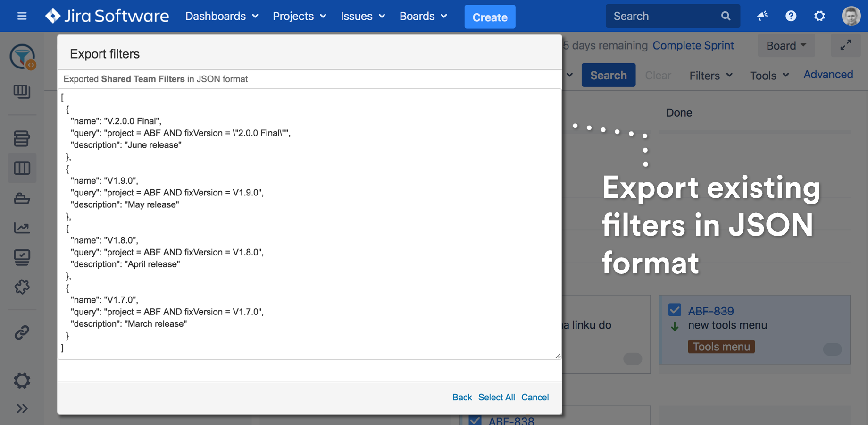Image resolution: width=868 pixels, height=425 pixels.
Task: Expand the Tools dropdown
Action: [x=769, y=76]
